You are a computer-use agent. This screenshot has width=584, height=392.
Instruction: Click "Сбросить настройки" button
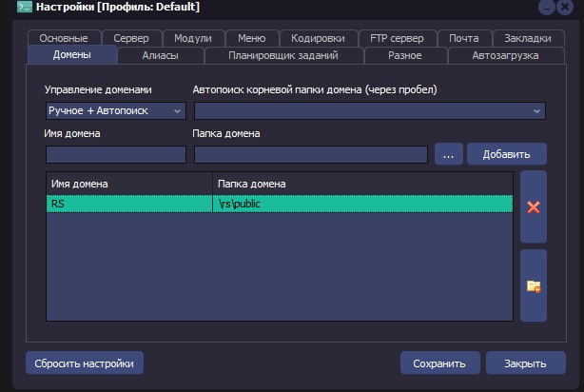pos(85,363)
